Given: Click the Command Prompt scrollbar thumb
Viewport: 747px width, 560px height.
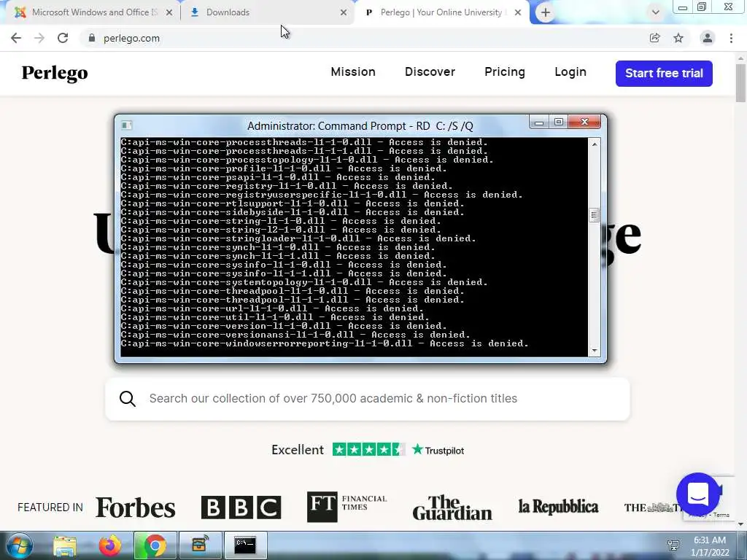Looking at the screenshot, I should (594, 215).
